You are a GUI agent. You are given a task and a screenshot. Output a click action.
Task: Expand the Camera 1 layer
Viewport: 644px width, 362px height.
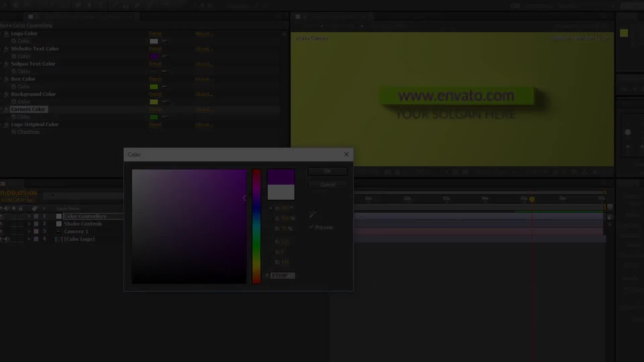(x=29, y=231)
